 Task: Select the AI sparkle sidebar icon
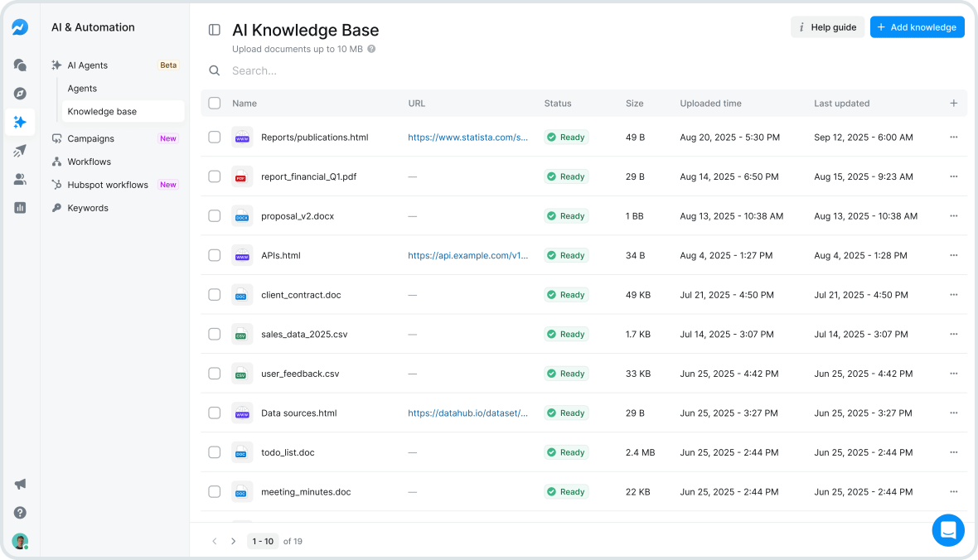(x=20, y=123)
